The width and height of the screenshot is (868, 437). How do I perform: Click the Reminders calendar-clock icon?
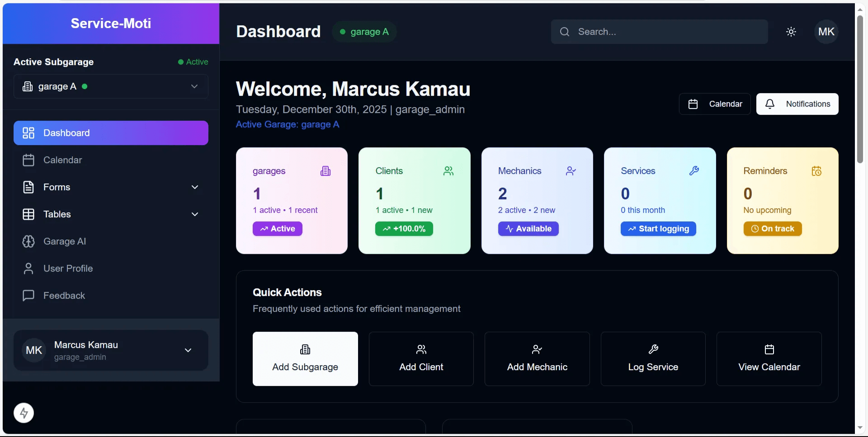click(816, 171)
